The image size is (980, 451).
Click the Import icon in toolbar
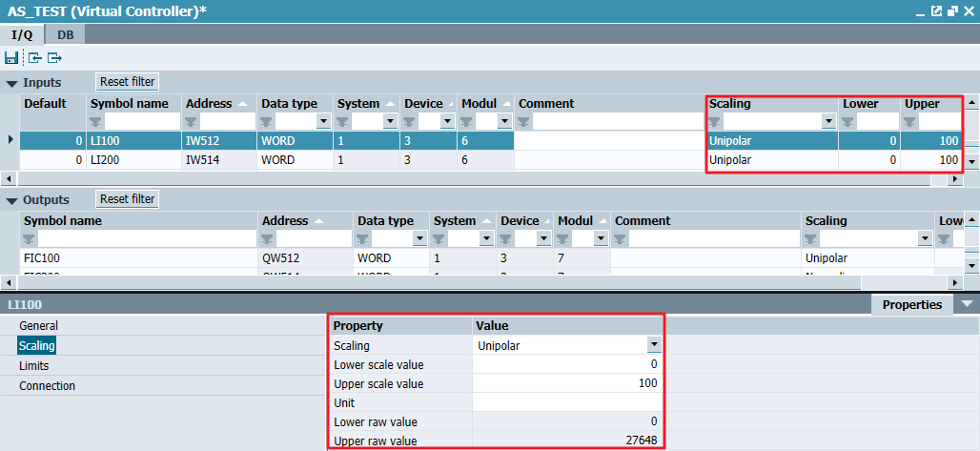pos(35,58)
